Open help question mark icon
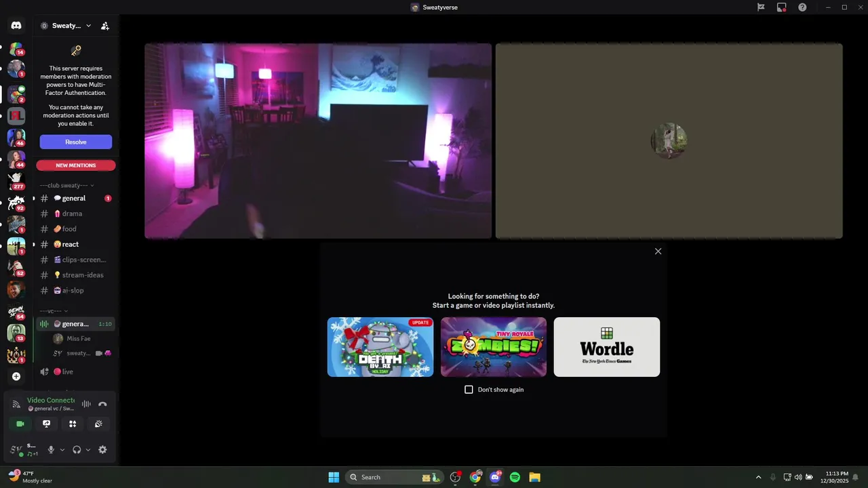The height and width of the screenshot is (488, 868). tap(802, 7)
